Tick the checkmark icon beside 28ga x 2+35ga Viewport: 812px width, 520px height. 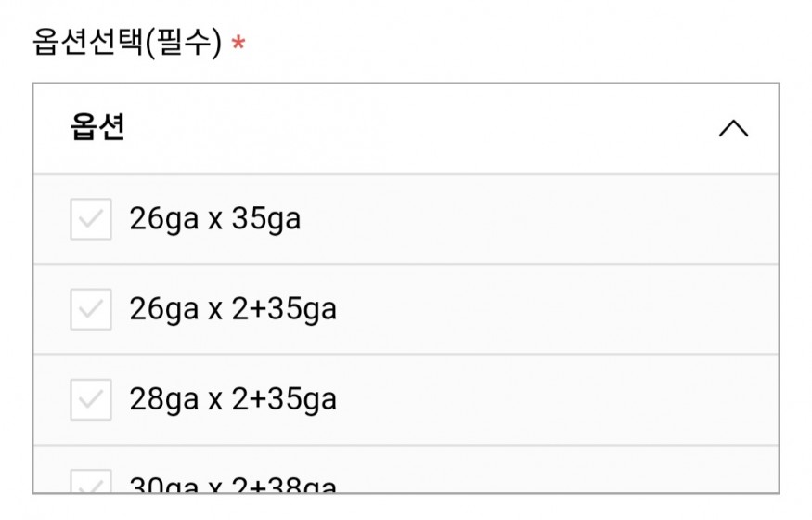[x=91, y=399]
